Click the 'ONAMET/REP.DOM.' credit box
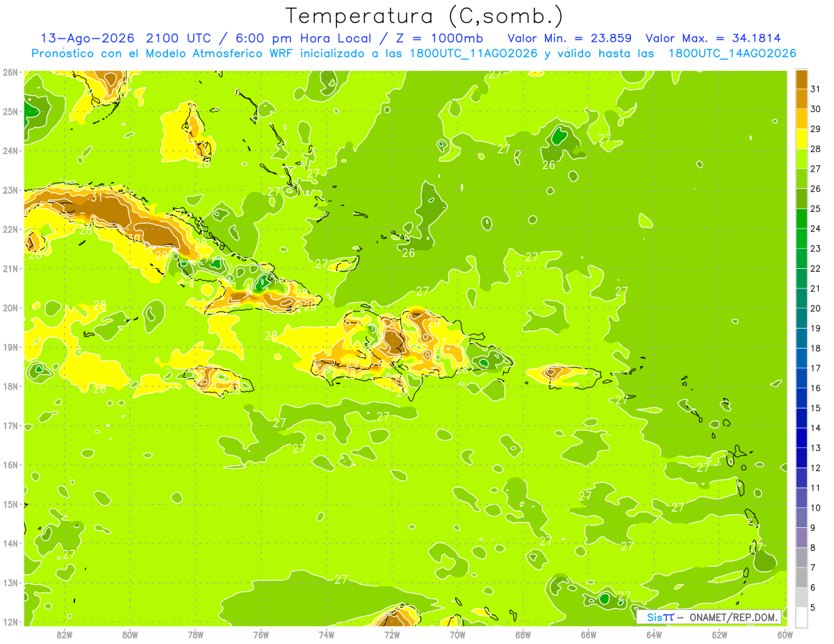Screen dimensions: 834x644 [x=708, y=617]
